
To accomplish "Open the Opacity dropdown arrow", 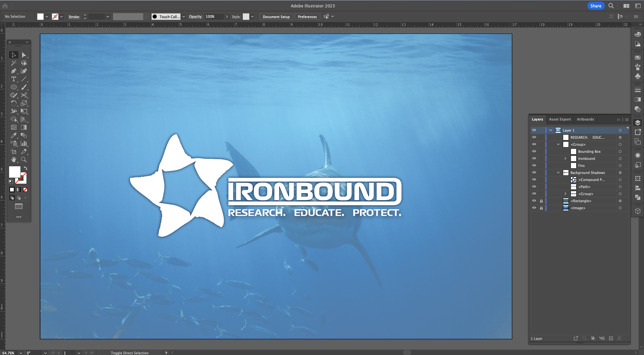I will (227, 16).
